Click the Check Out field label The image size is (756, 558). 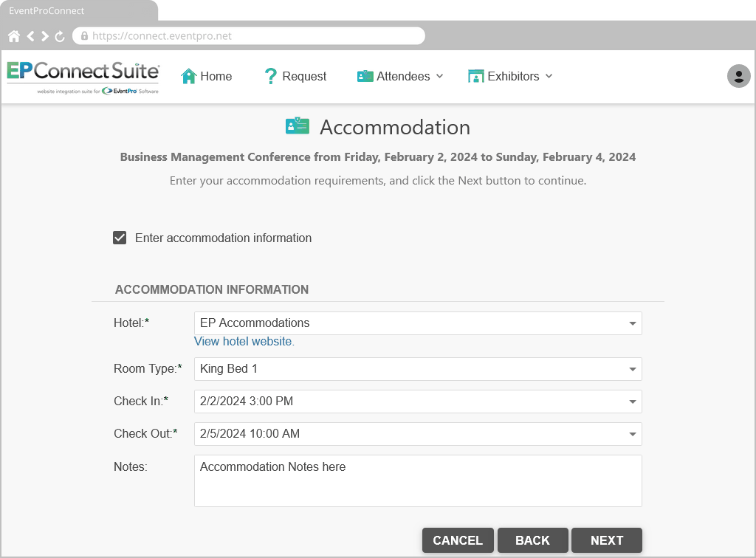pyautogui.click(x=145, y=434)
